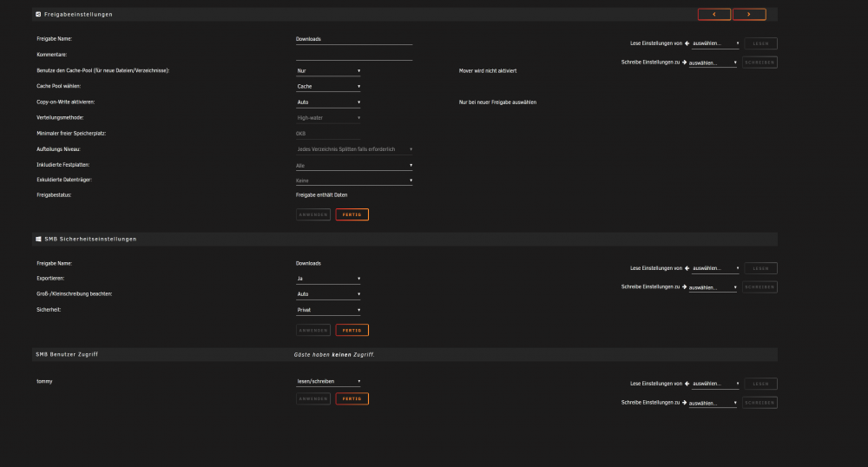
Task: Click the Schreiben button in SMB Benutzer Zugriff
Action: click(759, 403)
